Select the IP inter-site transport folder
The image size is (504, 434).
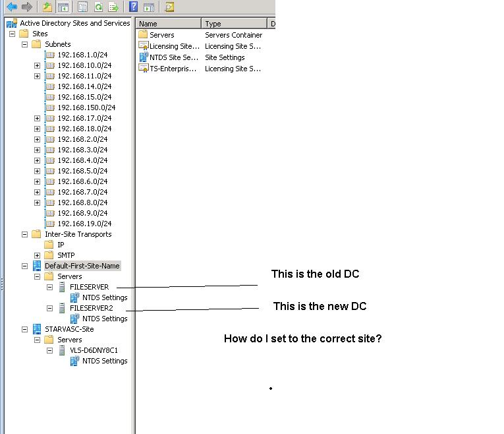61,245
